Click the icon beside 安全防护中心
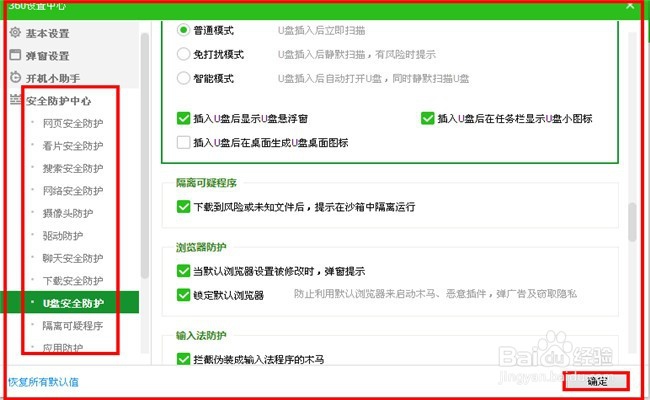Image resolution: width=650 pixels, height=400 pixels. [x=15, y=99]
